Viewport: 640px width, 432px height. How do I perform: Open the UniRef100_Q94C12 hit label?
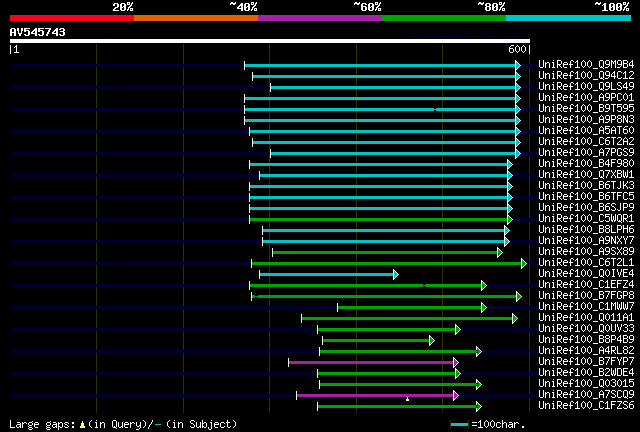(x=586, y=75)
